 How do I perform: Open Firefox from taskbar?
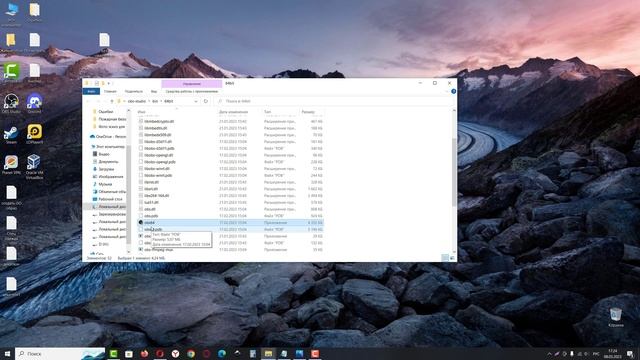[144, 353]
